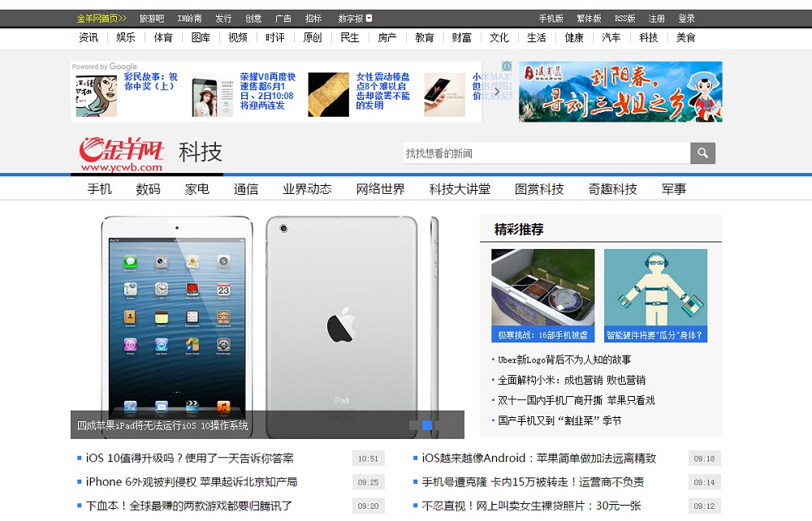Select the 通信 tech tab
812x521 pixels.
tap(245, 189)
